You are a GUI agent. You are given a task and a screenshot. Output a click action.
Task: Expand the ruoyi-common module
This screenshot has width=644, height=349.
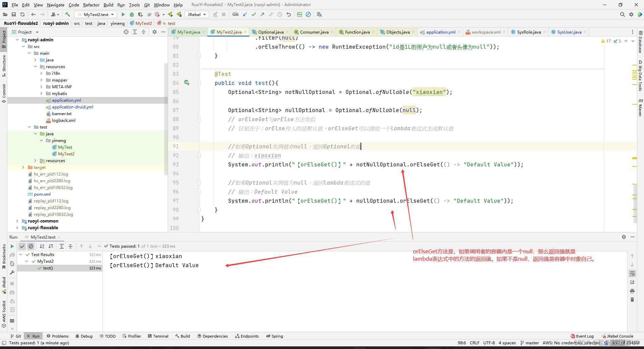point(17,221)
